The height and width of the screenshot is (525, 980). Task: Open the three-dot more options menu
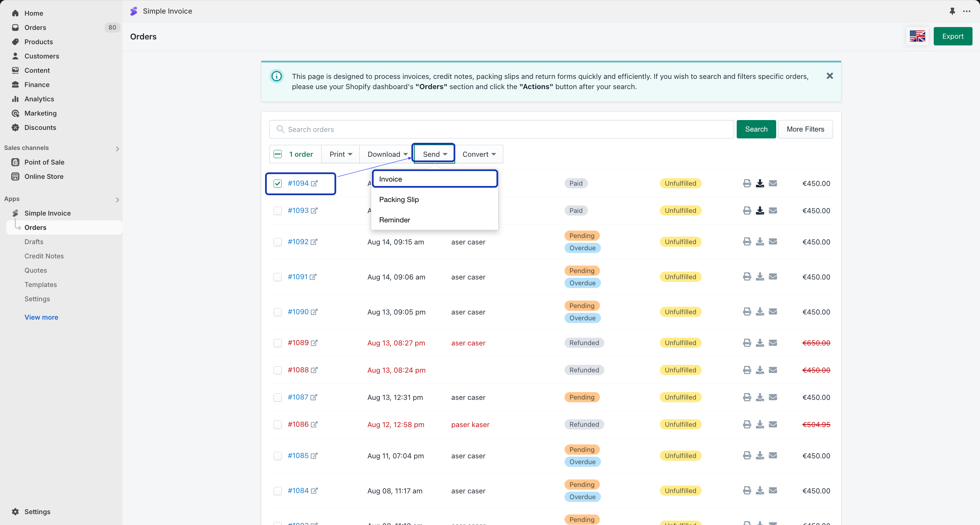tap(967, 11)
